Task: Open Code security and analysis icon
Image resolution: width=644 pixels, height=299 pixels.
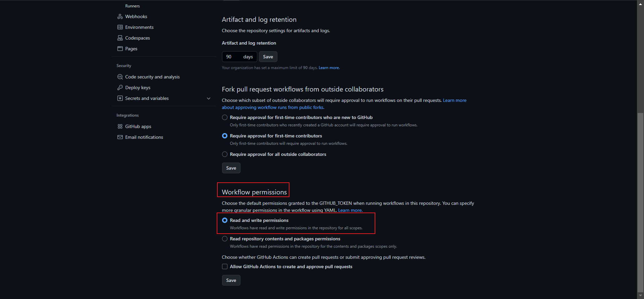Action: pyautogui.click(x=120, y=77)
